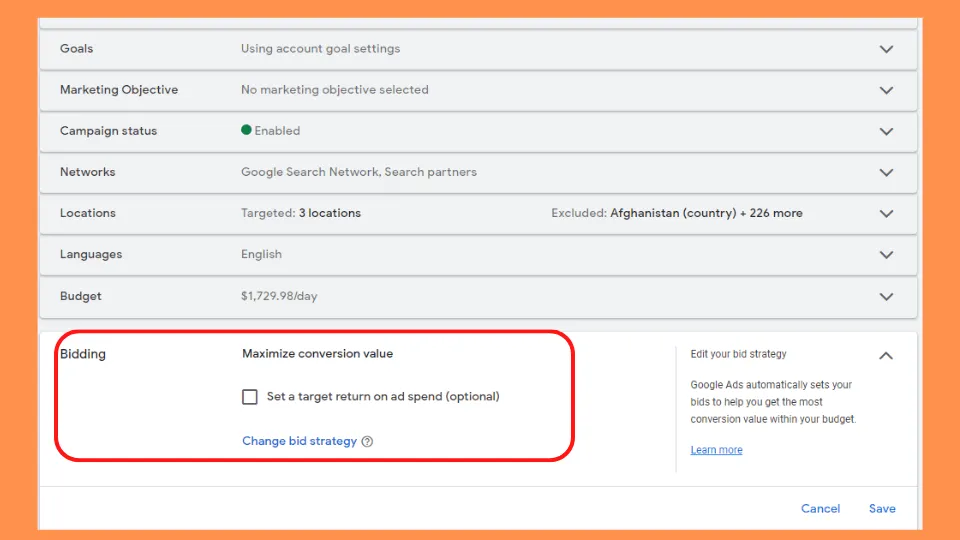This screenshot has height=540, width=960.
Task: Click 'Excluded: Afghanistan (country) + 226 more'
Action: click(x=677, y=212)
